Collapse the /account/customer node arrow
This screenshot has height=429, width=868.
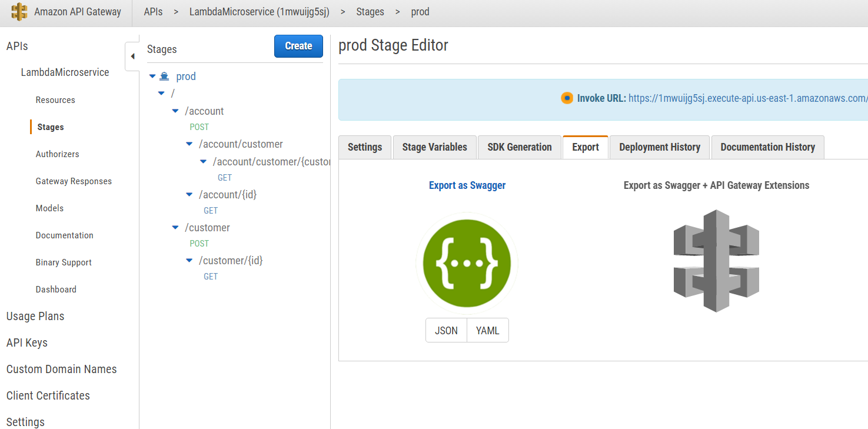click(189, 144)
